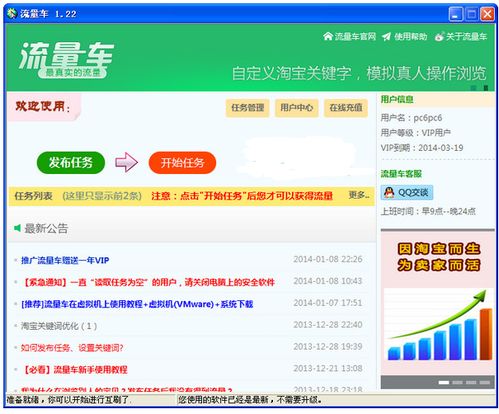Open the 任务管理 tab
This screenshot has height=414, width=499.
click(x=248, y=108)
